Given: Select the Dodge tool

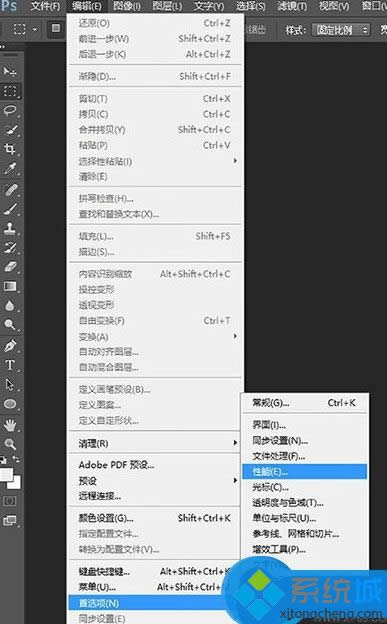Looking at the screenshot, I should pos(10,325).
